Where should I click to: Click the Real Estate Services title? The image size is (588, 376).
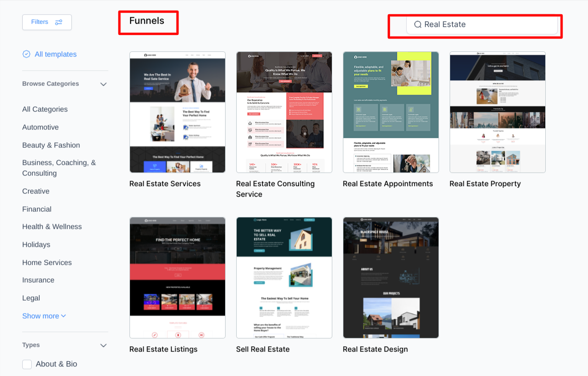(165, 184)
